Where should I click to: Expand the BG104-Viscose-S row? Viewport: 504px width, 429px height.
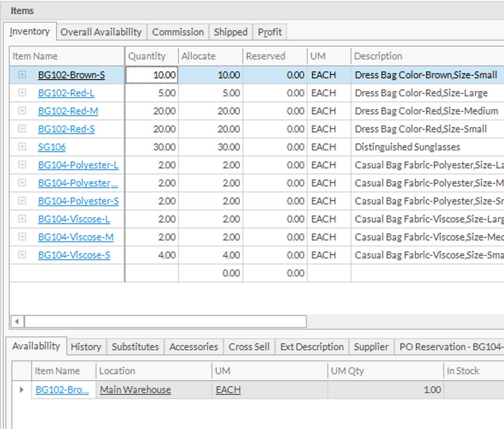(22, 255)
